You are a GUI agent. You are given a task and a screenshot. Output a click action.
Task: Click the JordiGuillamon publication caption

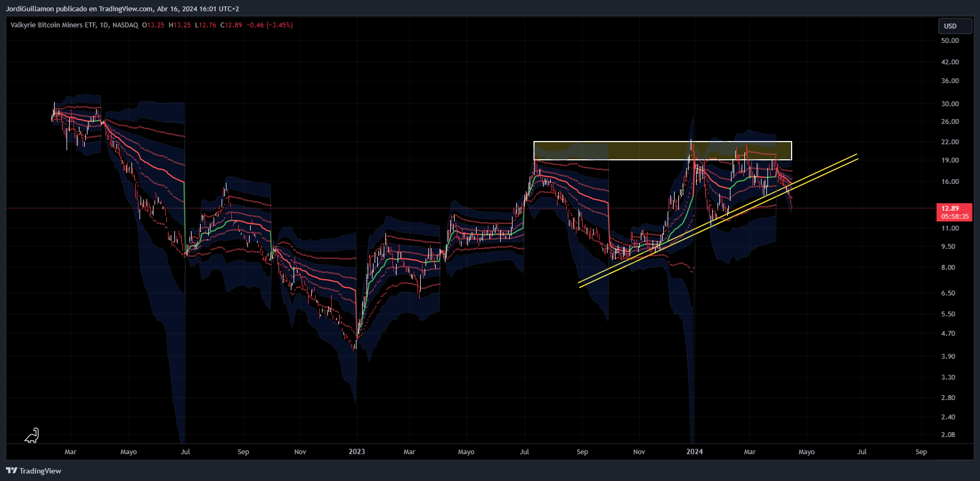(x=122, y=9)
